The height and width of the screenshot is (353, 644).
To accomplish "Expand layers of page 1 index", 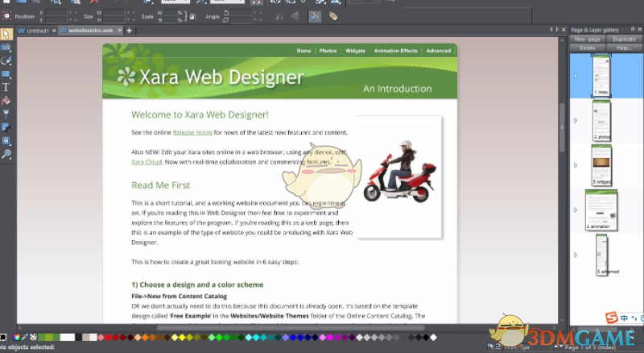I will [x=576, y=76].
